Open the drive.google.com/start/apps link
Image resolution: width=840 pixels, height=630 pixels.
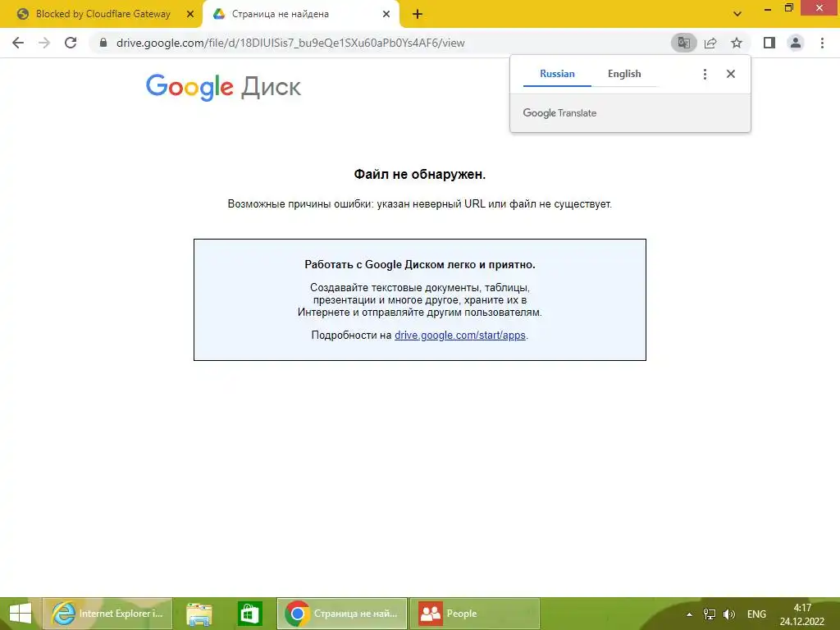click(x=459, y=336)
